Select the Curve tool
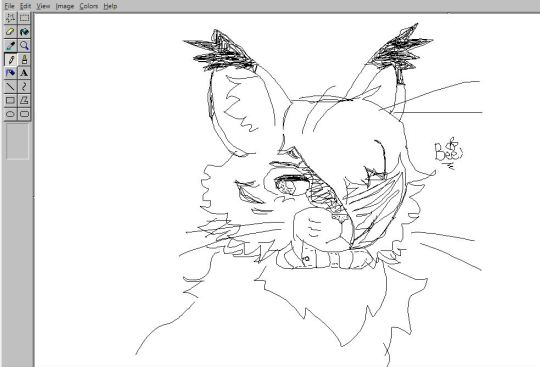The width and height of the screenshot is (540, 367). pyautogui.click(x=24, y=87)
